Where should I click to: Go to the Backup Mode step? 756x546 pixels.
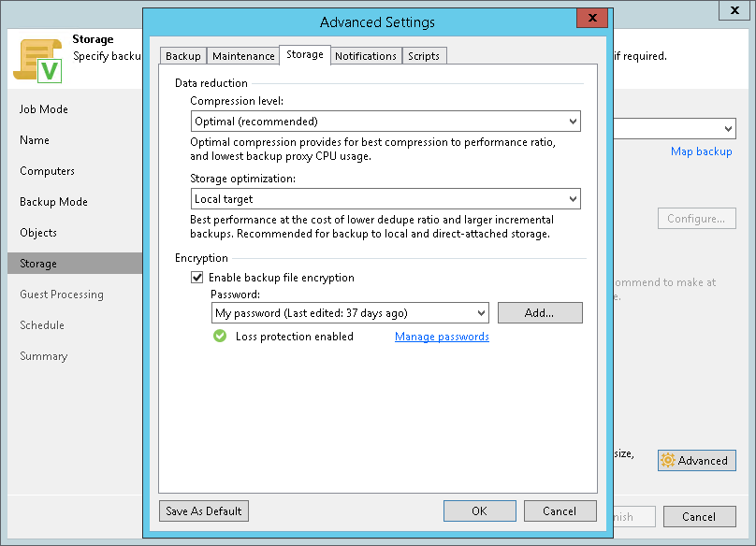click(x=53, y=202)
